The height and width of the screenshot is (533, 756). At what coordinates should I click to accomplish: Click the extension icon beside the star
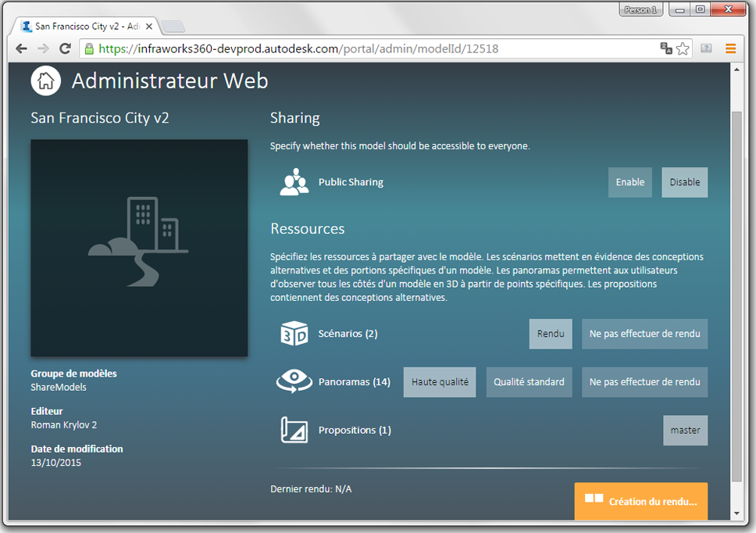706,48
